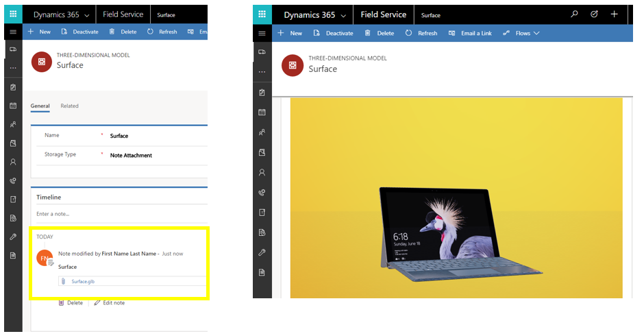Toggle hamburger menu in right window
Image resolution: width=644 pixels, height=336 pixels.
262,34
